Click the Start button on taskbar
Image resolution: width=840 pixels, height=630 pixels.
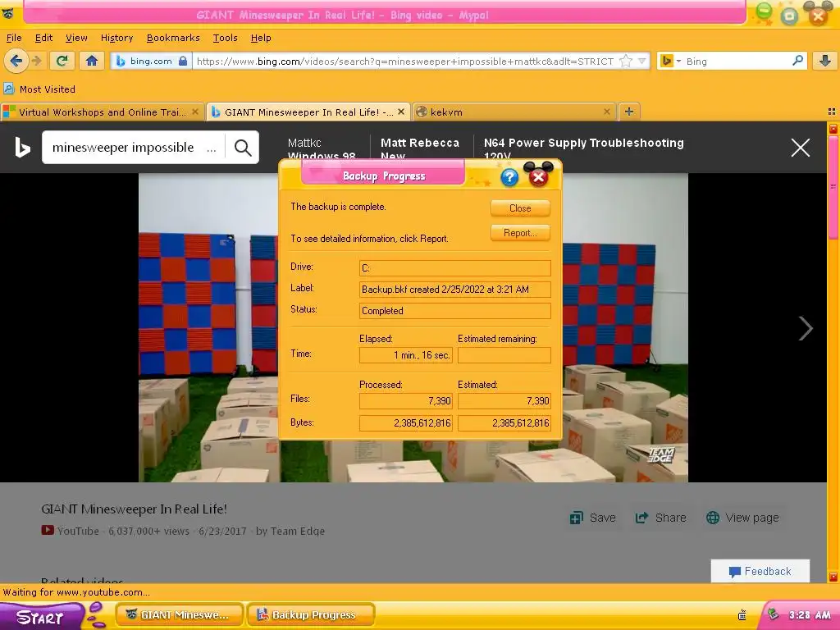pos(42,616)
